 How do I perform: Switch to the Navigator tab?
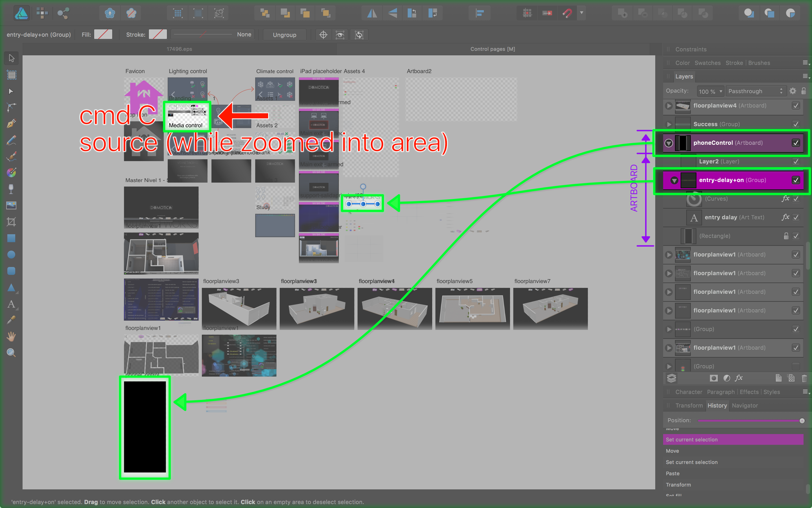click(745, 406)
